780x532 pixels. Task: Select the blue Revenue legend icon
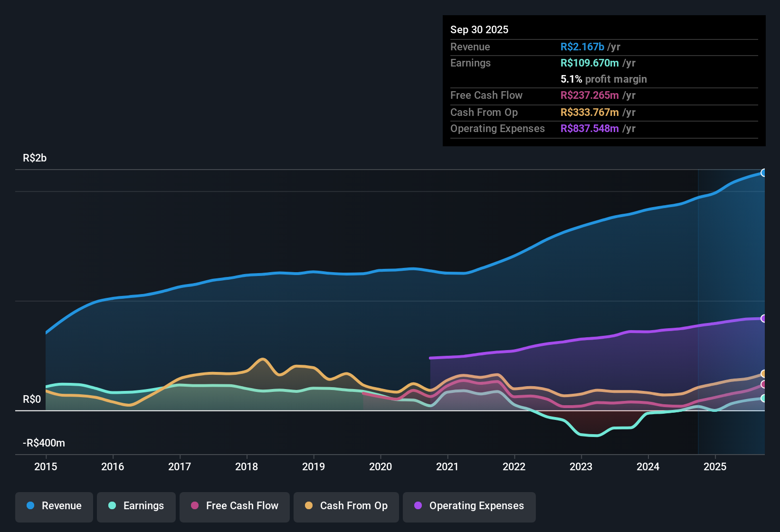click(x=29, y=506)
